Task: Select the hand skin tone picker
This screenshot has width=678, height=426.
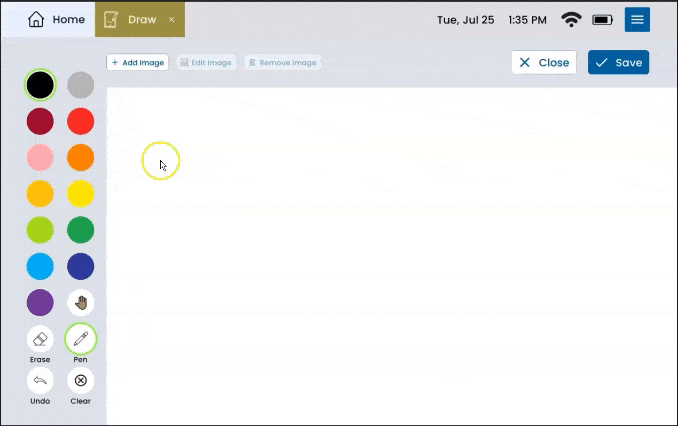Action: [x=81, y=302]
